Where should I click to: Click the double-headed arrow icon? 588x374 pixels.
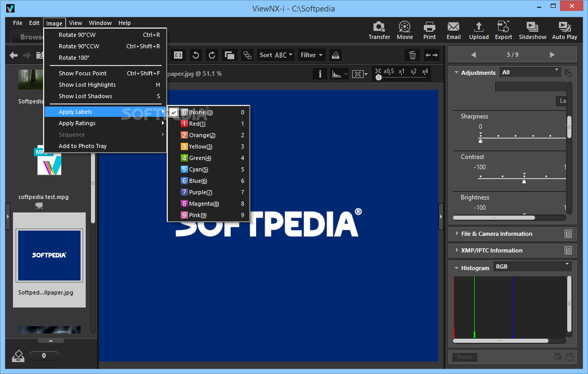click(432, 55)
